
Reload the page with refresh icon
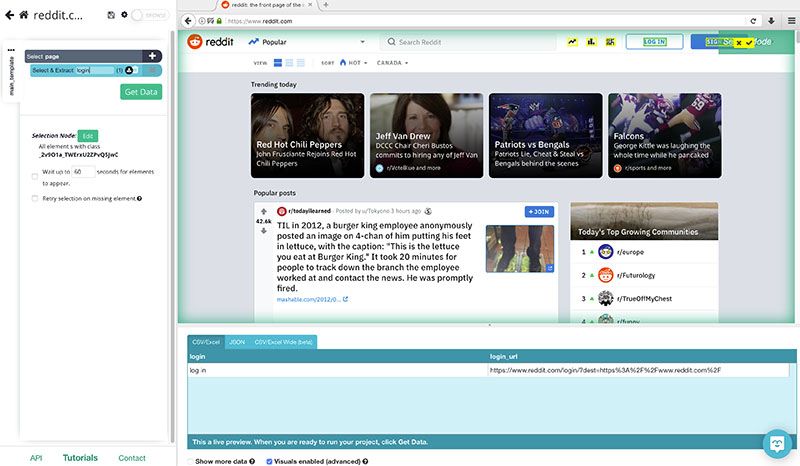click(753, 21)
